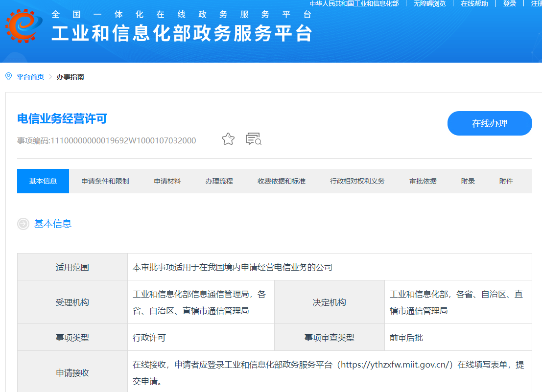Click the 登录 link
Screen dimensions: 542x392
click(510, 3)
